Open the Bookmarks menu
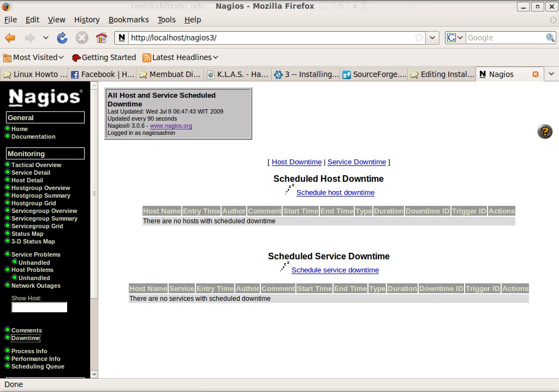The height and width of the screenshot is (392, 559). tap(128, 20)
